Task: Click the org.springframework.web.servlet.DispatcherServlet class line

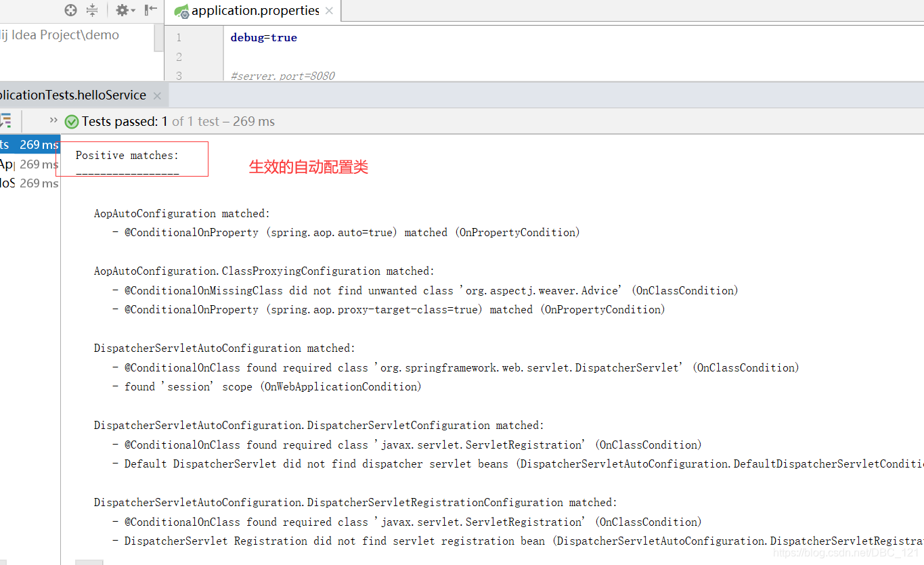Action: [456, 368]
